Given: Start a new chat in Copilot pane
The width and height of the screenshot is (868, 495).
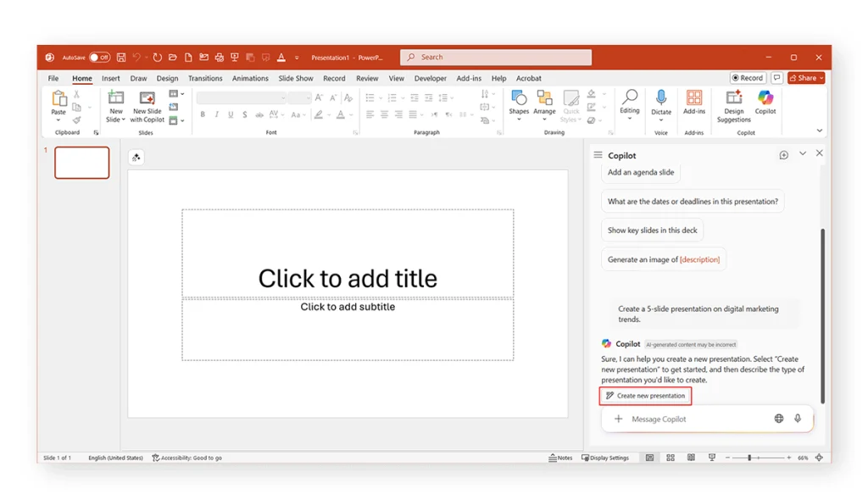Looking at the screenshot, I should (783, 155).
